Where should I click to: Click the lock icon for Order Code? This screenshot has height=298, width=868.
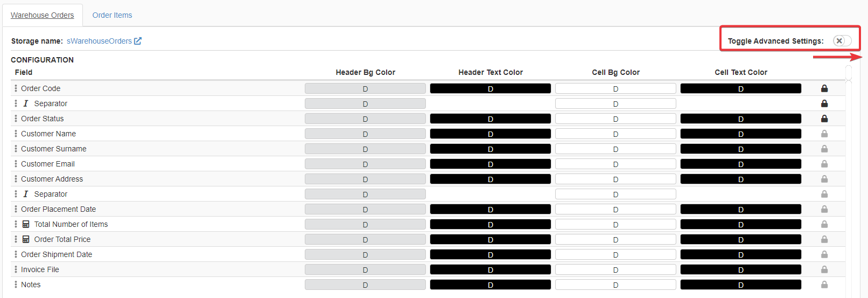824,88
